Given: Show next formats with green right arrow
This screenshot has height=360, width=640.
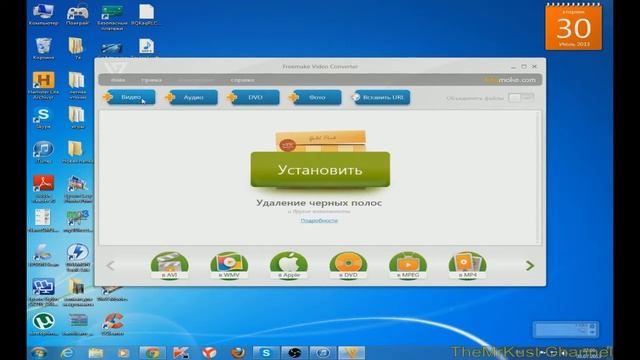Looking at the screenshot, I should click(x=530, y=266).
